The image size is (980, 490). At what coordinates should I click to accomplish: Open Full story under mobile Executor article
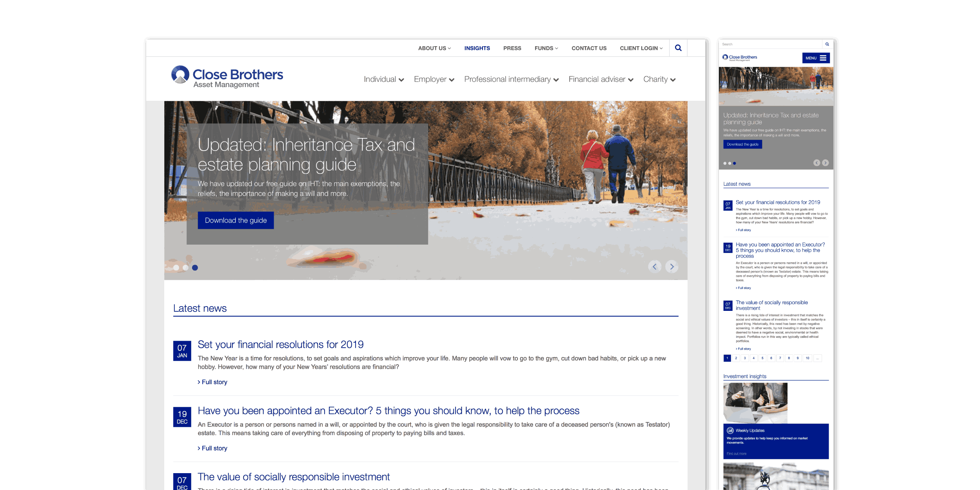(744, 288)
